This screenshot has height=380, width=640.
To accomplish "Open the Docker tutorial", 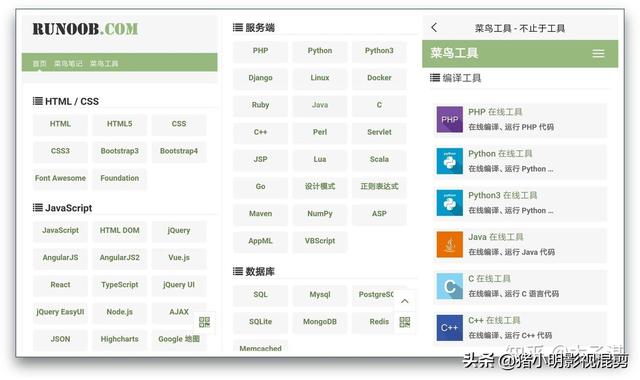I will [379, 78].
